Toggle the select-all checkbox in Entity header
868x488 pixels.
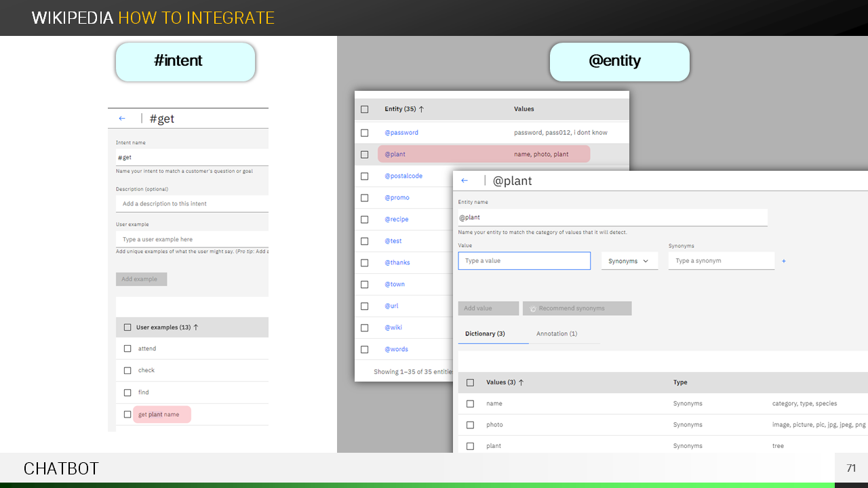coord(365,109)
